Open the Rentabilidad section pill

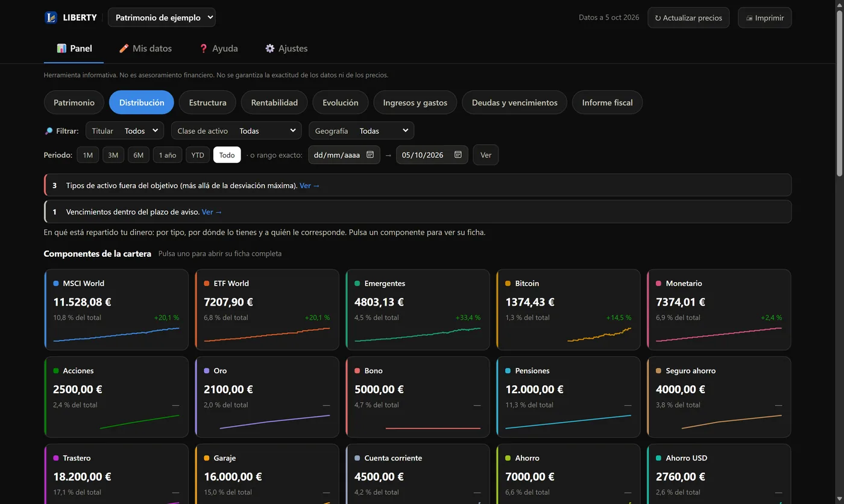pos(274,102)
